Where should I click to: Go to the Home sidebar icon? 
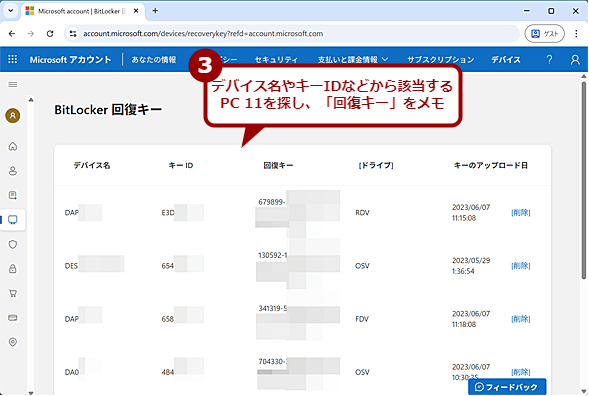click(x=13, y=146)
